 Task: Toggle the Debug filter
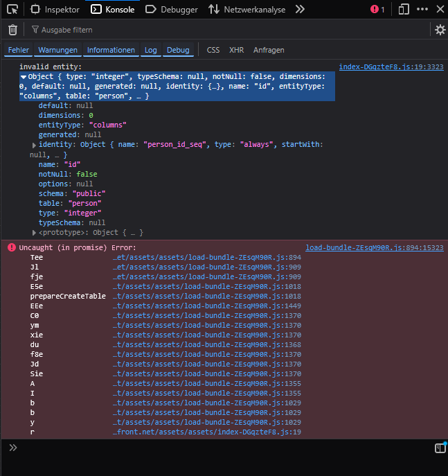point(178,50)
